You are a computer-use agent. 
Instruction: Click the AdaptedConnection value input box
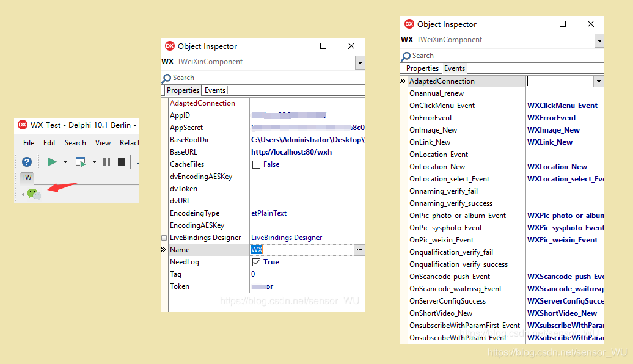pos(560,81)
